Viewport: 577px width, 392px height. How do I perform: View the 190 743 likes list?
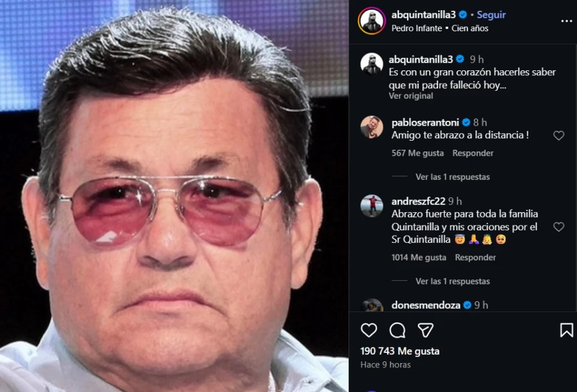click(x=400, y=351)
